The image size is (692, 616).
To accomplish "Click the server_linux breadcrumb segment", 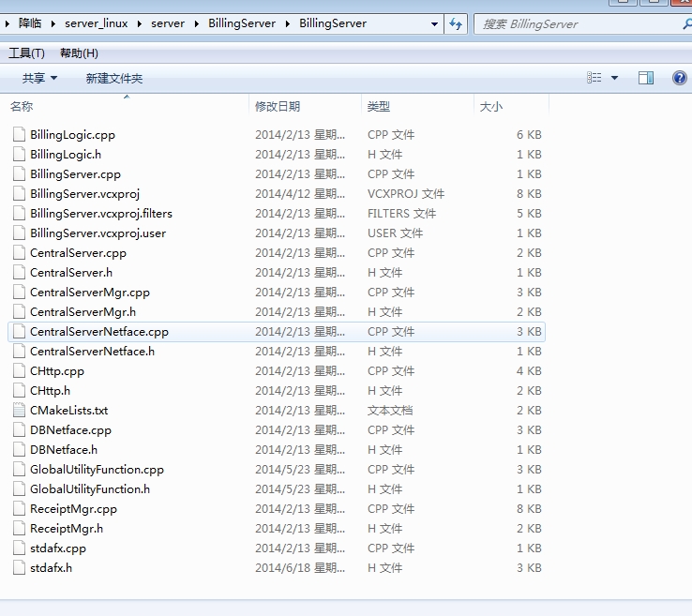I will [x=96, y=23].
